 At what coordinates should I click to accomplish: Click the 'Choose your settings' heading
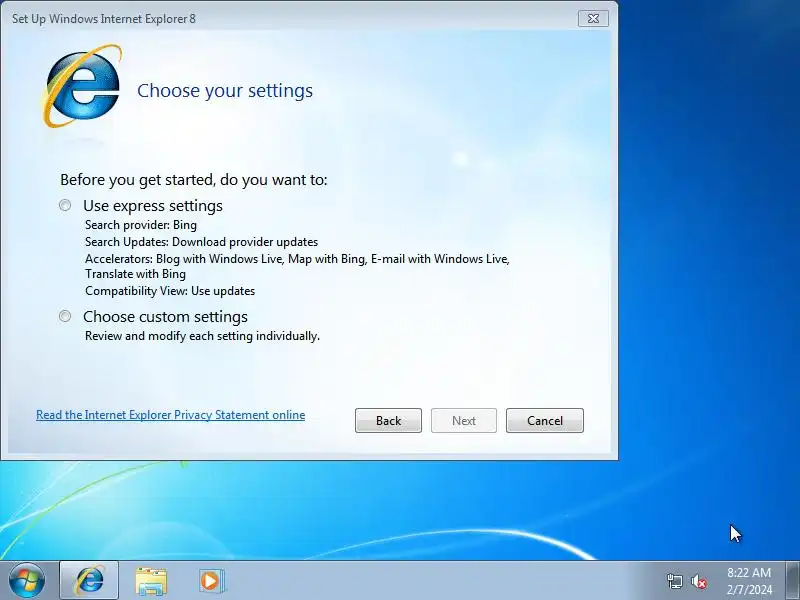[225, 91]
